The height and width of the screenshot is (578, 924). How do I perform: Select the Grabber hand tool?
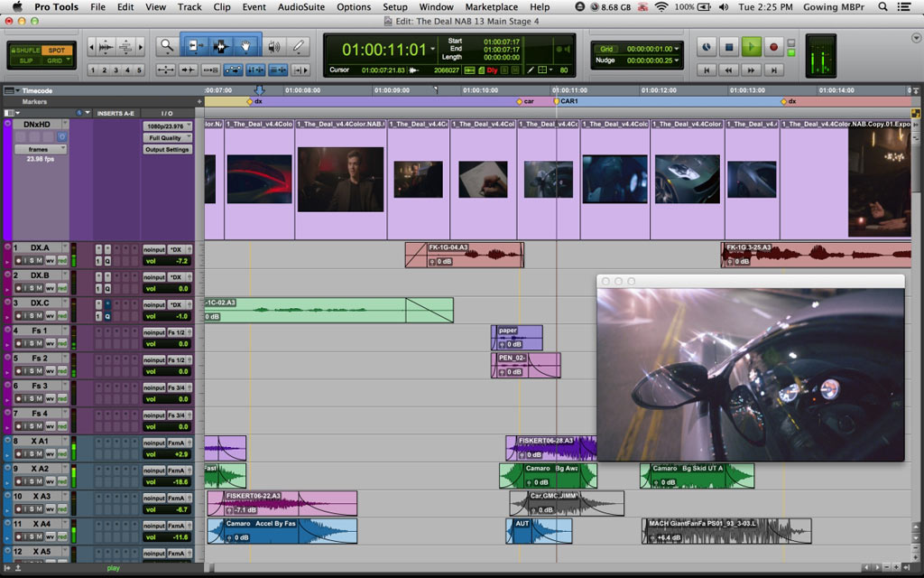pos(247,46)
